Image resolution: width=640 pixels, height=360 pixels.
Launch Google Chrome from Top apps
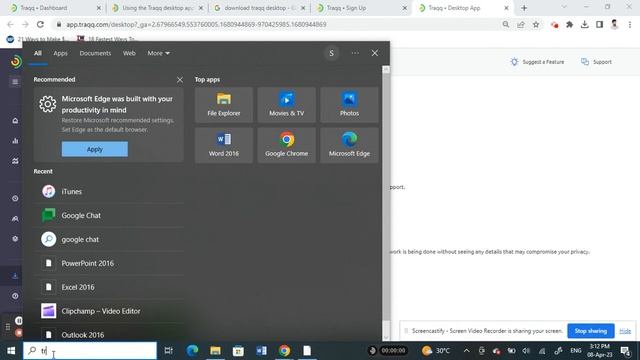pos(287,145)
